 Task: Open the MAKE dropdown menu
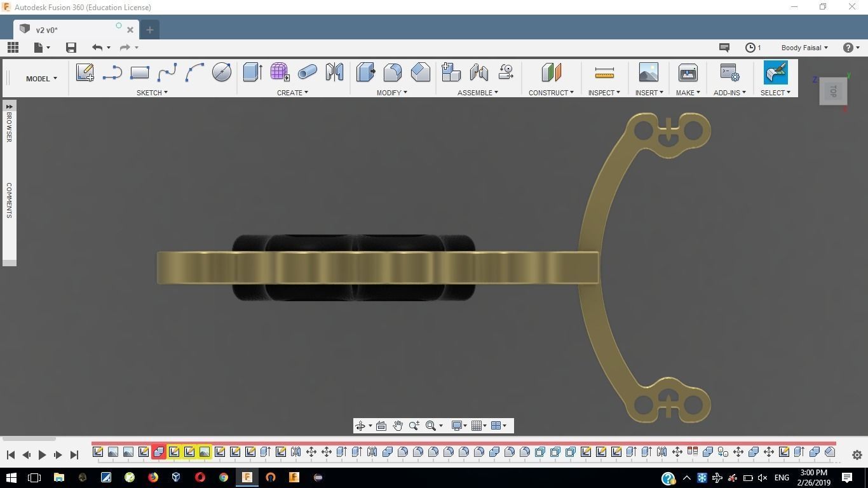pyautogui.click(x=688, y=93)
